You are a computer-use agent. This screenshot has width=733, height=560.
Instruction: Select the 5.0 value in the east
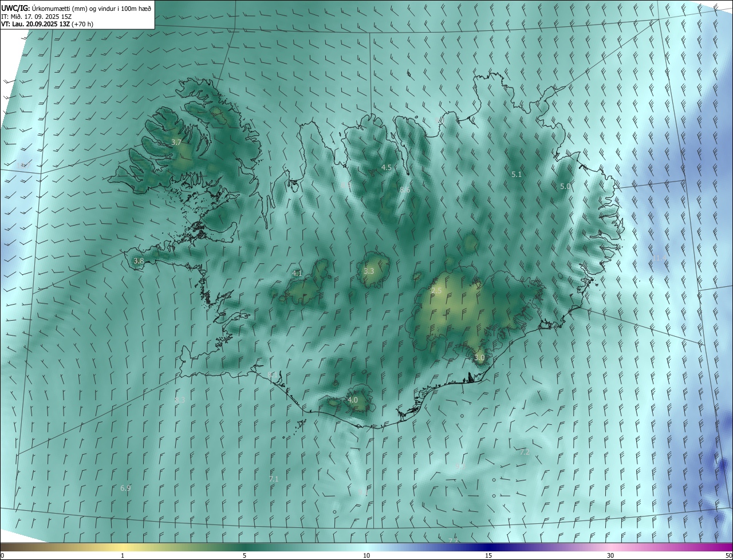click(x=565, y=186)
